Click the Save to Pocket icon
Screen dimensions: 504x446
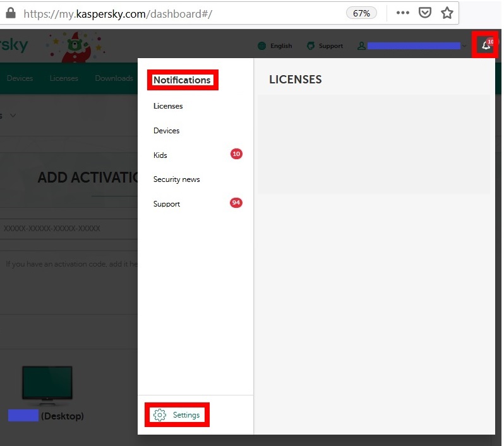(425, 13)
